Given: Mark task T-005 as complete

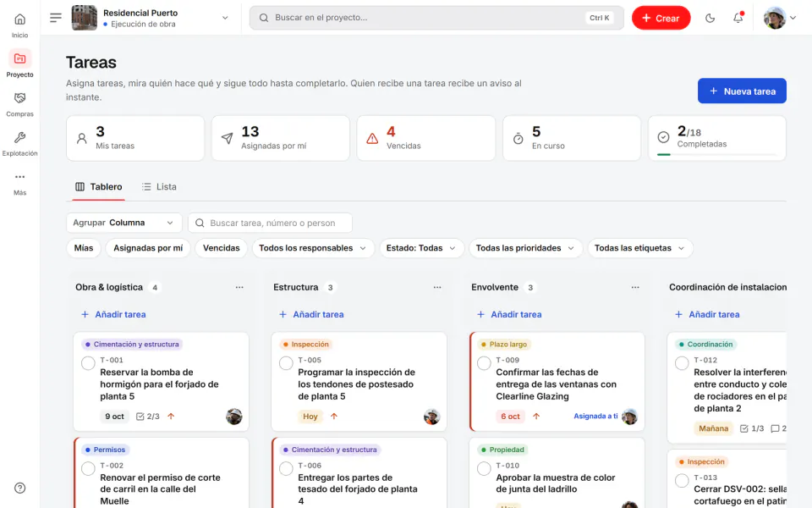Looking at the screenshot, I should click(x=286, y=363).
